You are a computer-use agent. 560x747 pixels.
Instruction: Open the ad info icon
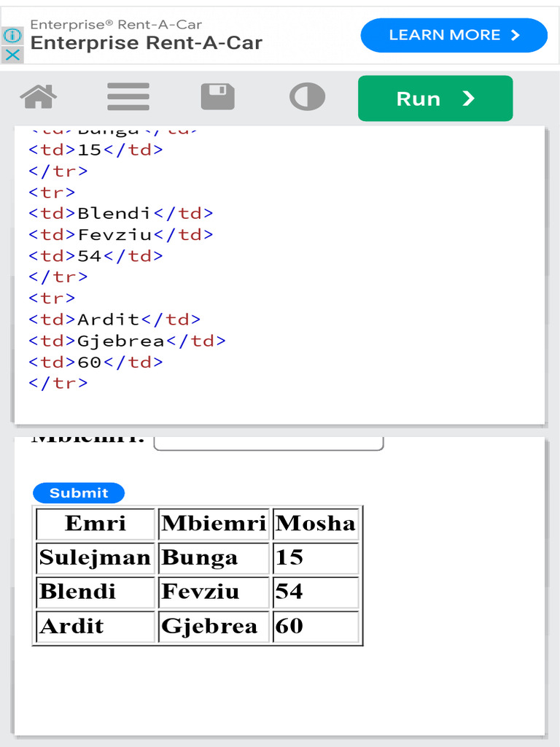click(x=12, y=35)
